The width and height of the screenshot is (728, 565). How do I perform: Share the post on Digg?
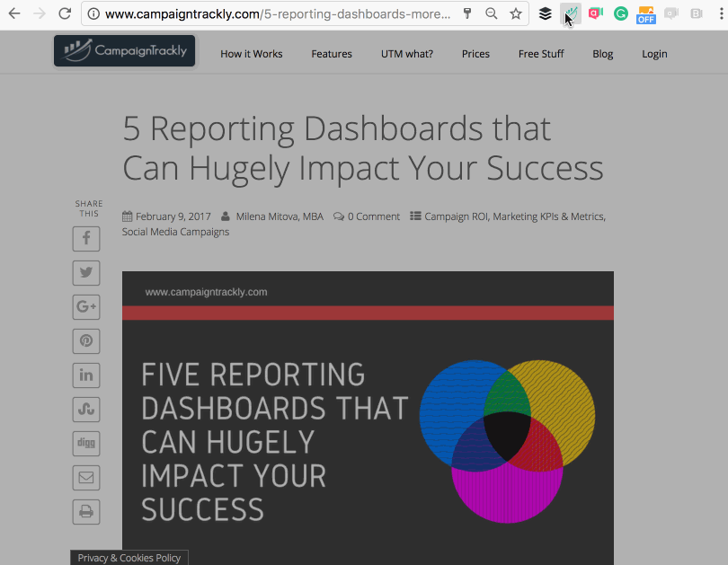pyautogui.click(x=86, y=444)
